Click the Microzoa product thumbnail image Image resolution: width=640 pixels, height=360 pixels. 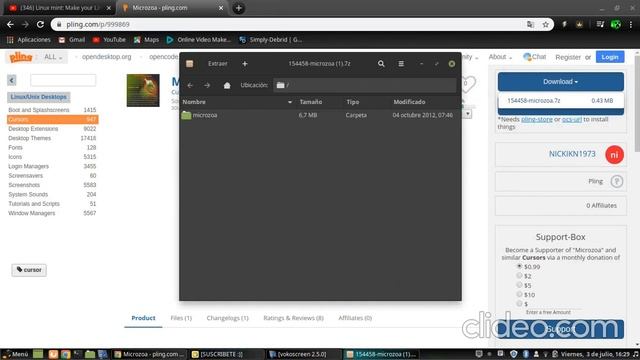tap(143, 90)
